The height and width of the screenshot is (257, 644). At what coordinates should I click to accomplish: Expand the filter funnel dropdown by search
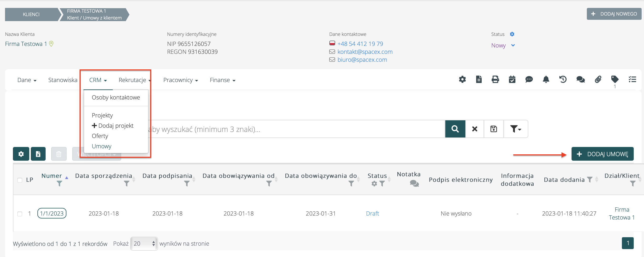point(515,129)
